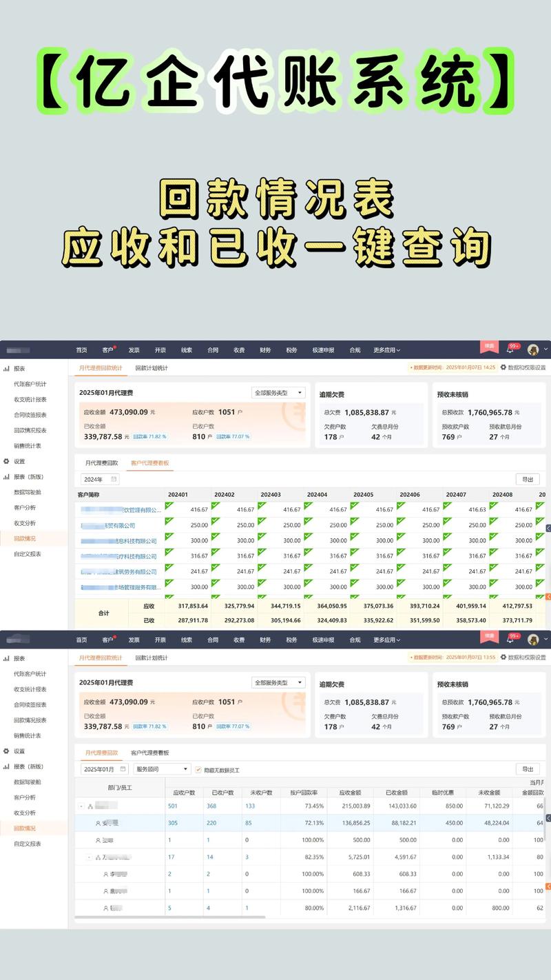Click the dark side-panel arrow at lower table edge
Screen dimensions: 551x980
click(548, 818)
